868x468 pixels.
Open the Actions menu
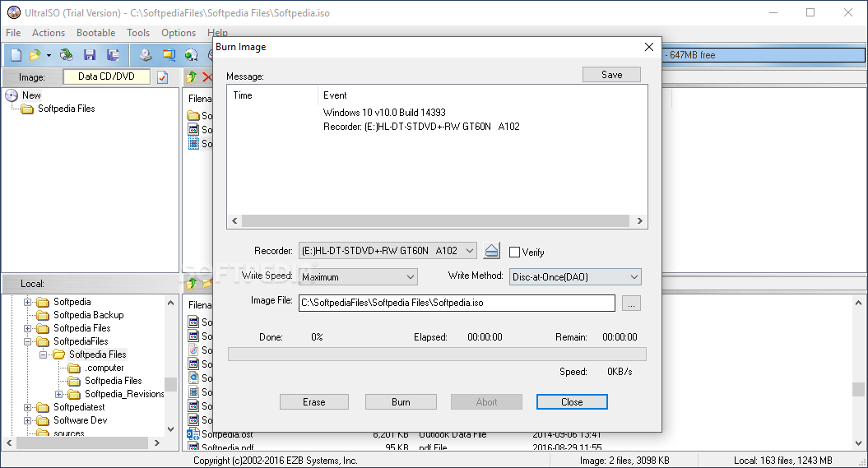click(x=49, y=33)
